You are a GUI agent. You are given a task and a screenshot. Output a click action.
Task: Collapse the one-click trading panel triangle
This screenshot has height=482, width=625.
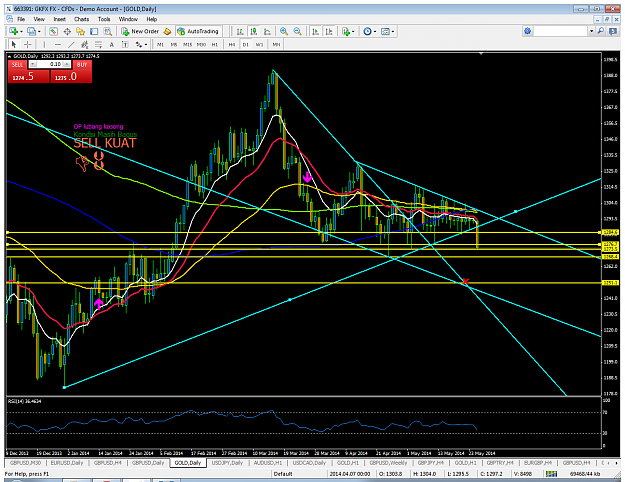[10, 56]
